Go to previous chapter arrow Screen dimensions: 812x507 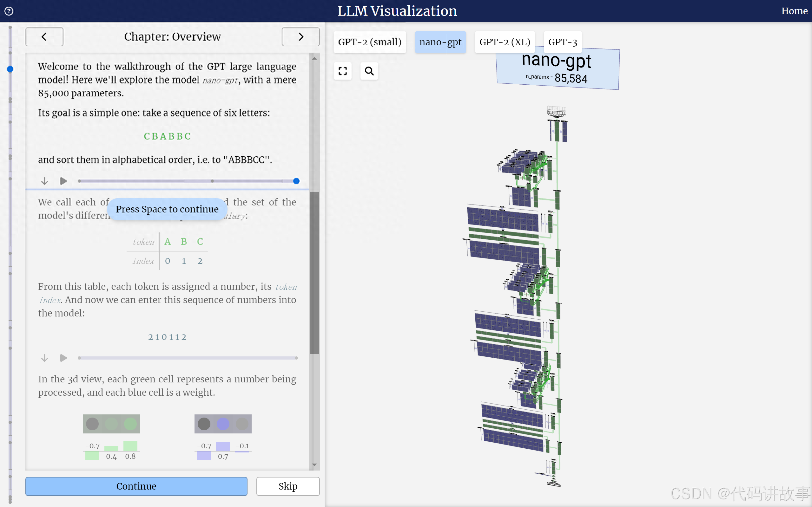coord(44,36)
